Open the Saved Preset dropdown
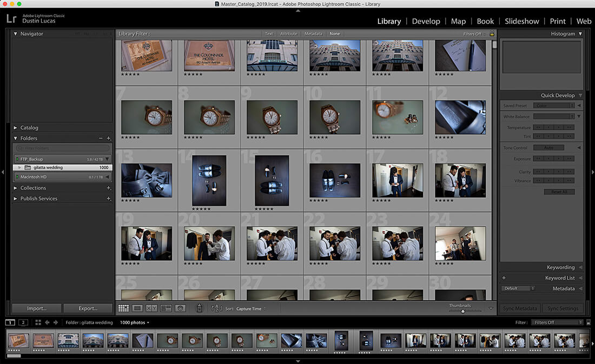This screenshot has height=364, width=595. point(554,105)
